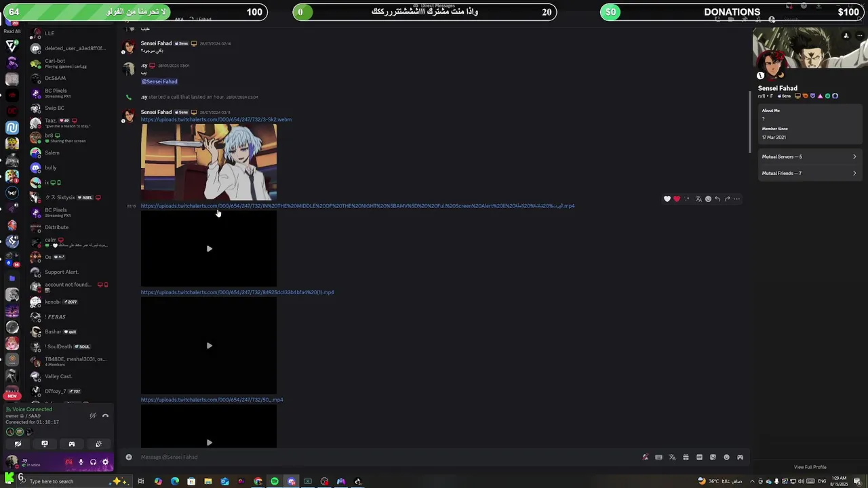Screen dimensions: 868x488
Task: Open Swip BC direct message
Action: tap(71, 108)
